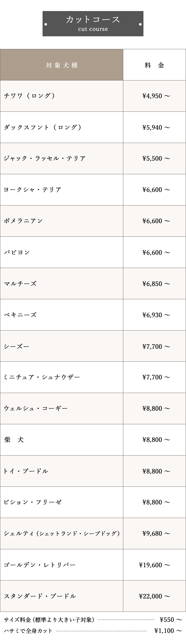The width and height of the screenshot is (186, 644).
Task: Select ダックスフント（ロング） breed row
Action: pyautogui.click(x=93, y=127)
